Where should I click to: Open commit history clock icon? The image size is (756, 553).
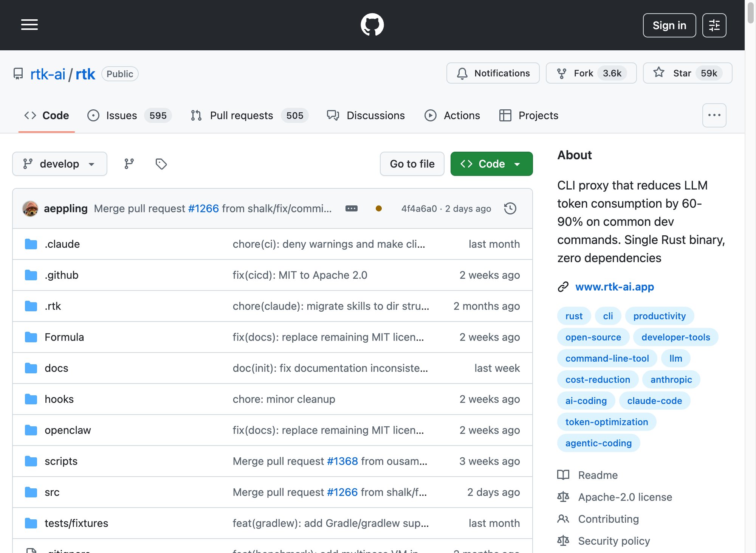pos(510,208)
